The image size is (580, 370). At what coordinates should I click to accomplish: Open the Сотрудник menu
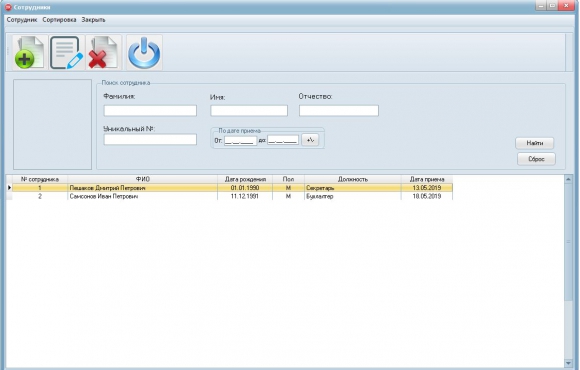[22, 20]
